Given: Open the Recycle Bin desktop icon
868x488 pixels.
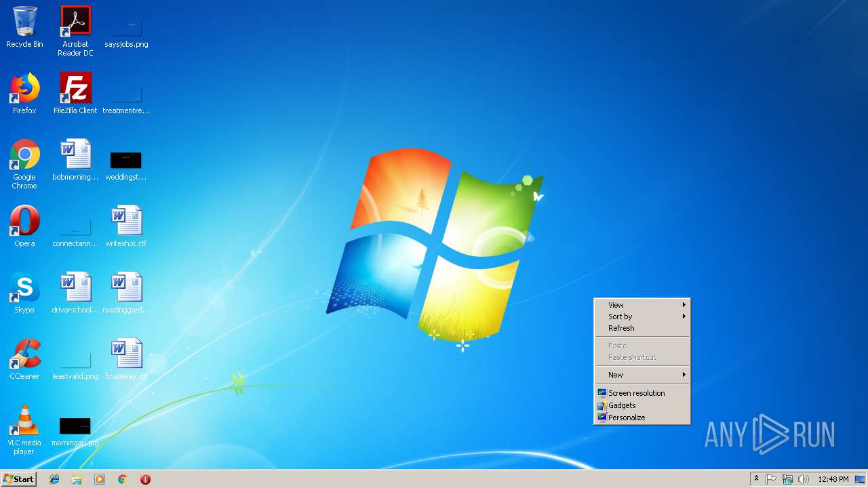Looking at the screenshot, I should click(24, 27).
